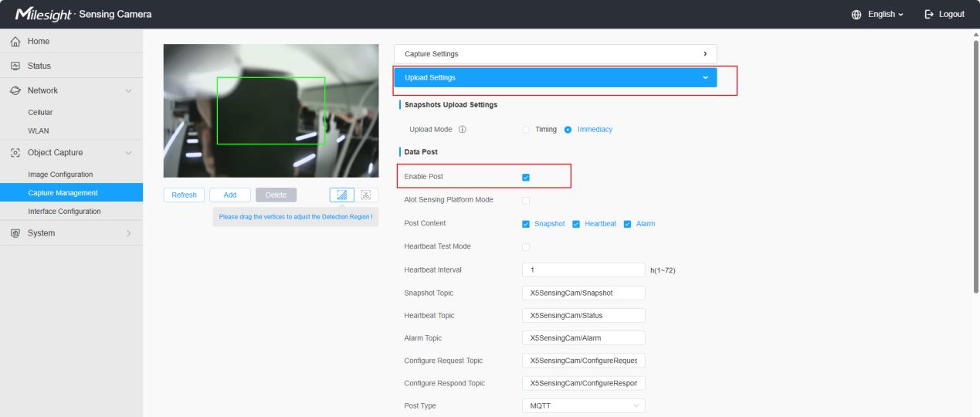Uncheck Snapshot in Post Content
Viewport: 980px width, 417px height.
click(x=526, y=224)
